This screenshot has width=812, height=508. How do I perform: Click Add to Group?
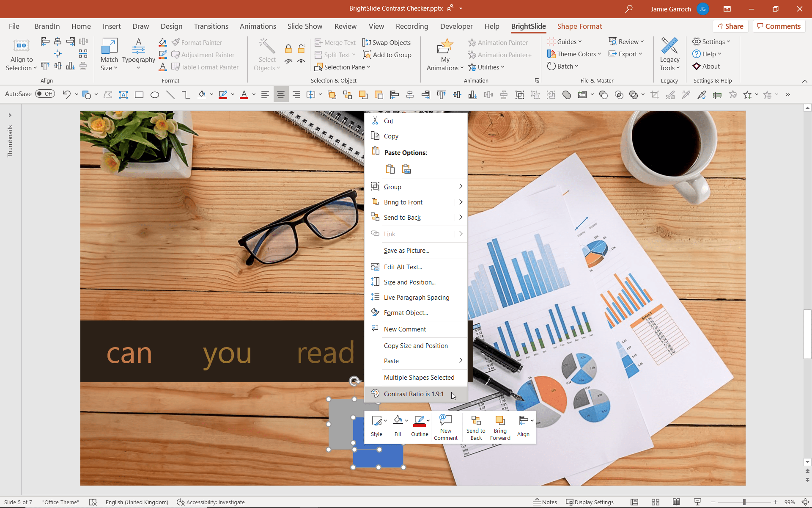(387, 55)
